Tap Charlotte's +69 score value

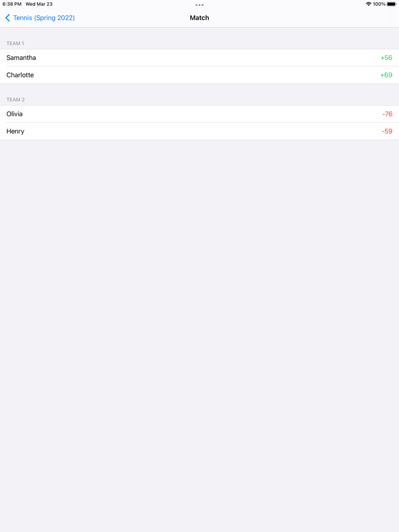pyautogui.click(x=385, y=75)
